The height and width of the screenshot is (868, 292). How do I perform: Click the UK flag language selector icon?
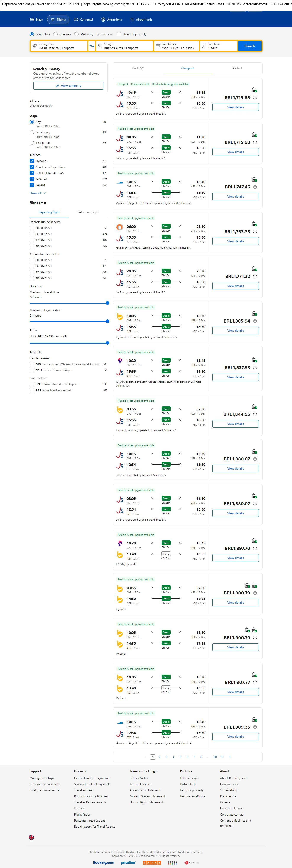tap(31, 837)
